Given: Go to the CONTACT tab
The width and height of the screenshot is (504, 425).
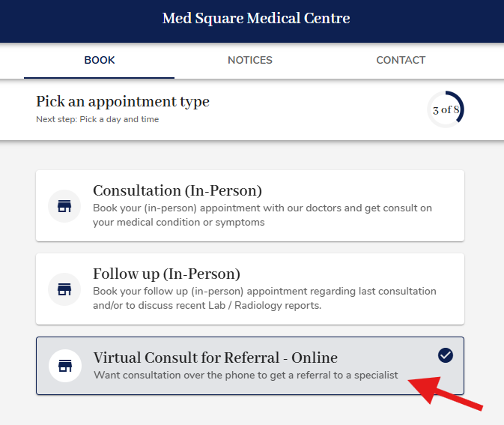Looking at the screenshot, I should (x=401, y=60).
